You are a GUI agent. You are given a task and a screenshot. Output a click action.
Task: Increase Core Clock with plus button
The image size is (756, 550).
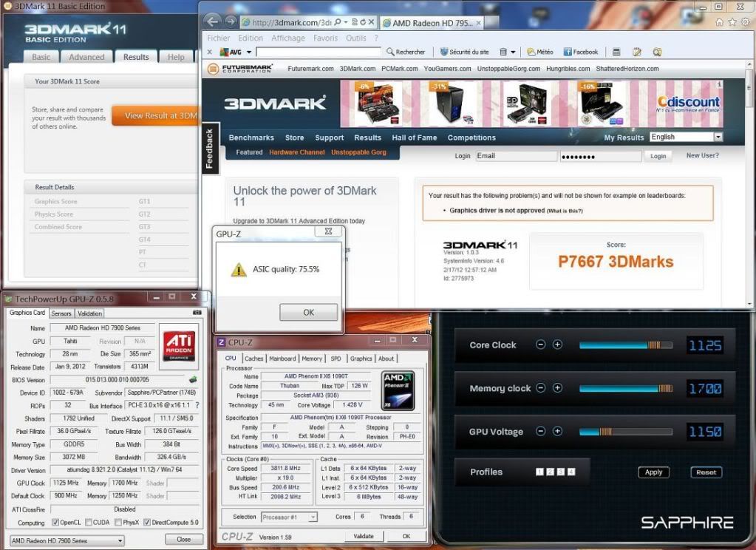point(558,345)
